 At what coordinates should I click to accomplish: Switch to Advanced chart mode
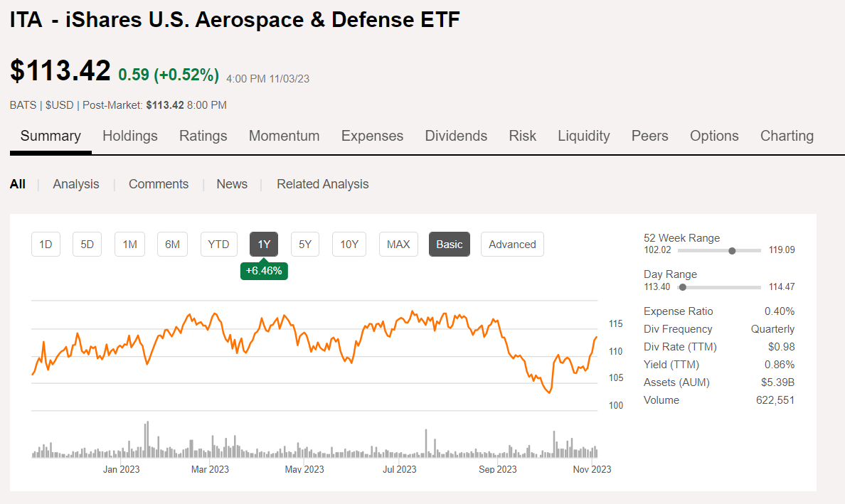pyautogui.click(x=513, y=245)
